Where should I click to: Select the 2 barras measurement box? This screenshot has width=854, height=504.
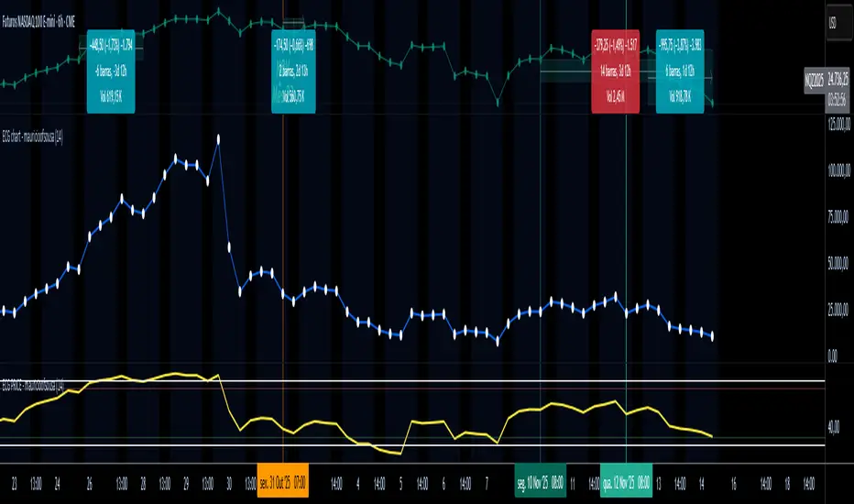[293, 71]
